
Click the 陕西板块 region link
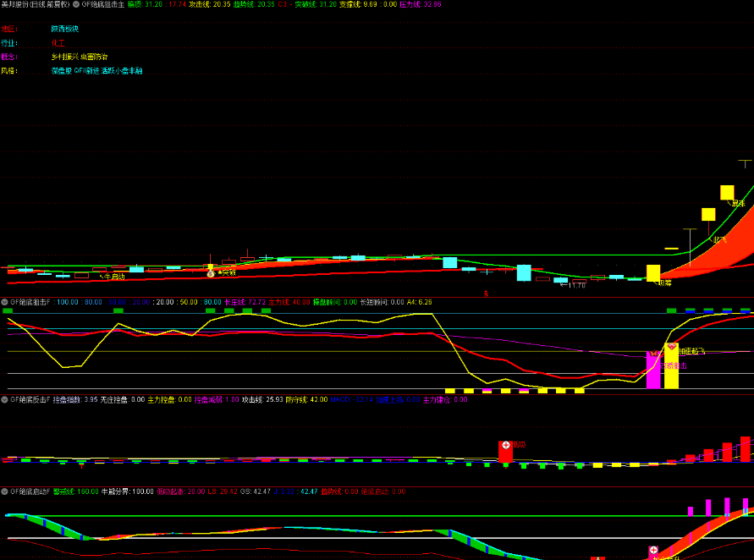point(64,28)
